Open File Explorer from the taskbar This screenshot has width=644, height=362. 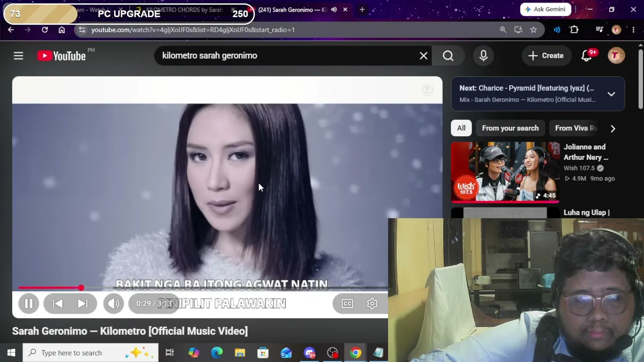240,353
